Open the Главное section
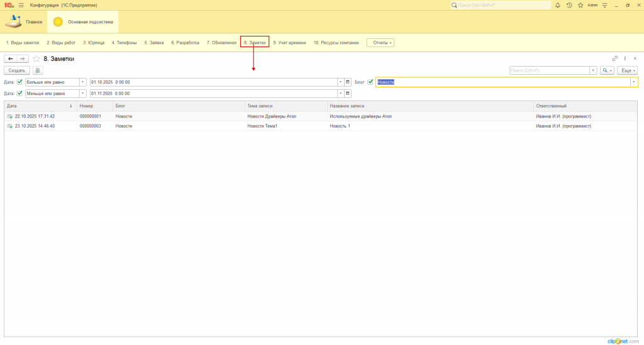 24,22
